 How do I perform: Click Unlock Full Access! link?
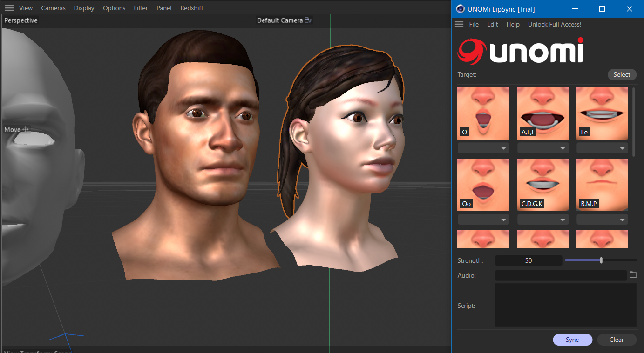[x=554, y=24]
